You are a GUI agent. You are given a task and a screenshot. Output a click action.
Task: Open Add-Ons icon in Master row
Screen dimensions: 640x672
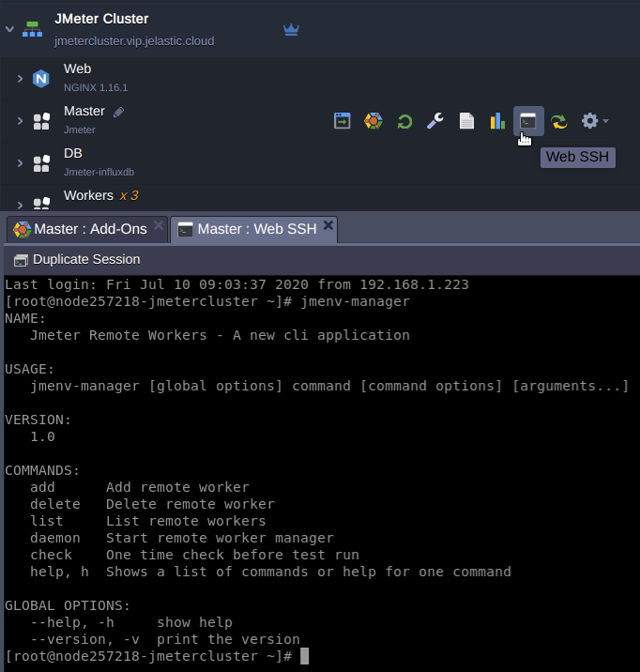pos(373,121)
